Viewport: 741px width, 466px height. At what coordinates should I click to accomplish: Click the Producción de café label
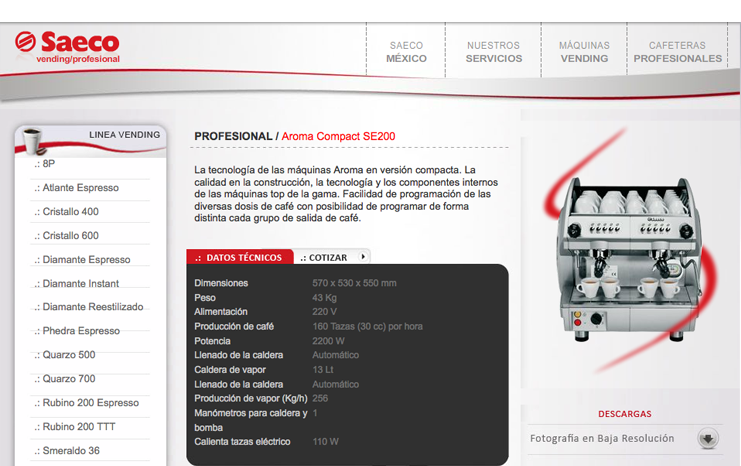point(234,327)
